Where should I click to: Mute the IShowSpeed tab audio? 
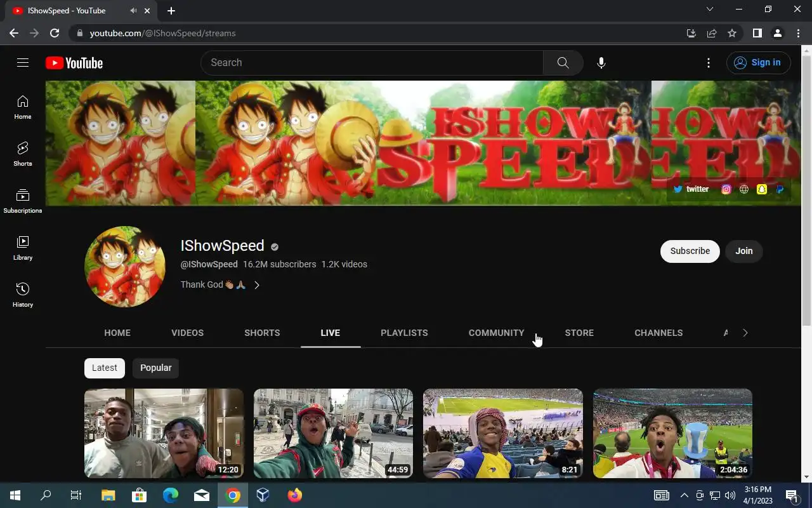click(x=133, y=11)
